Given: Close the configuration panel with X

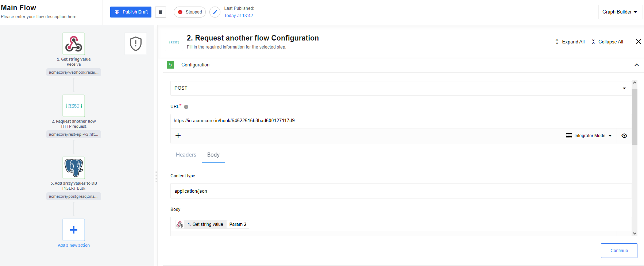Looking at the screenshot, I should point(639,42).
